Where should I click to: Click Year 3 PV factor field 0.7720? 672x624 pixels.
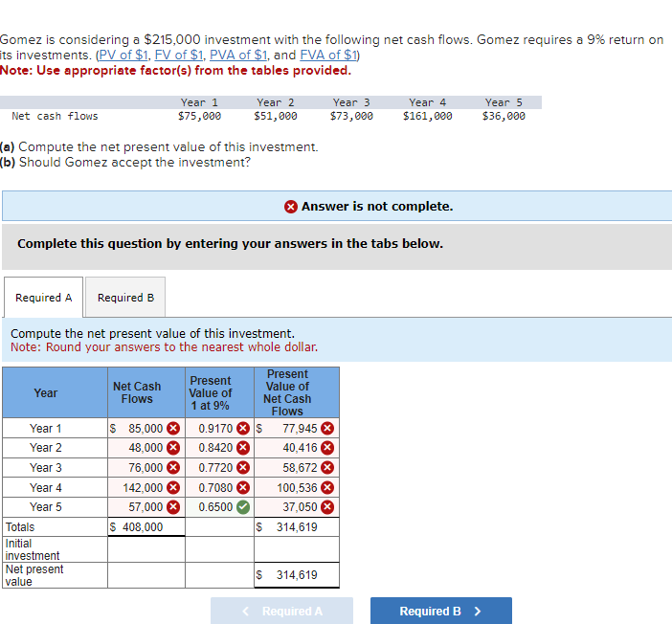pyautogui.click(x=219, y=468)
